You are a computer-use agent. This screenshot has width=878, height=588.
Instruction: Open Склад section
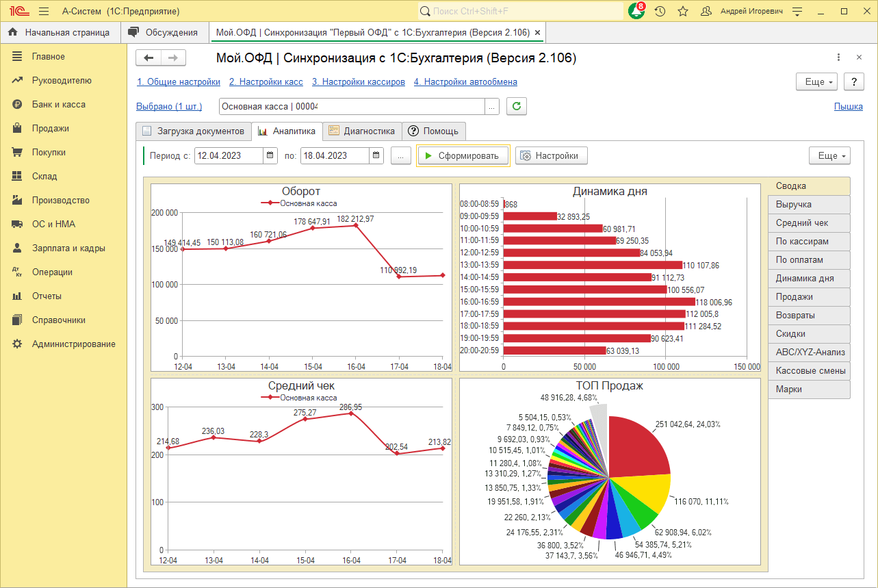click(x=64, y=176)
